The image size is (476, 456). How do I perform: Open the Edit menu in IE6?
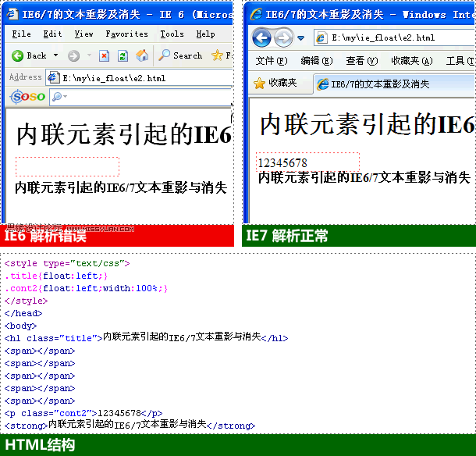point(52,34)
